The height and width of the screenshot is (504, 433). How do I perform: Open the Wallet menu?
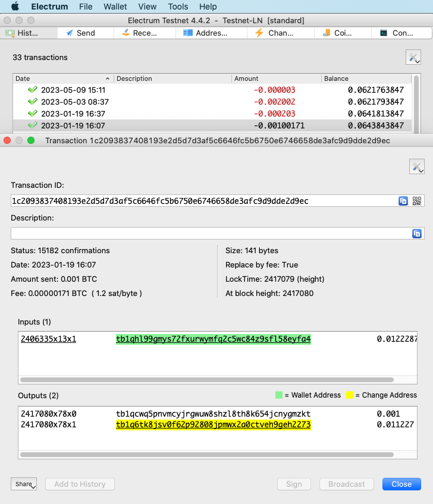pyautogui.click(x=115, y=7)
